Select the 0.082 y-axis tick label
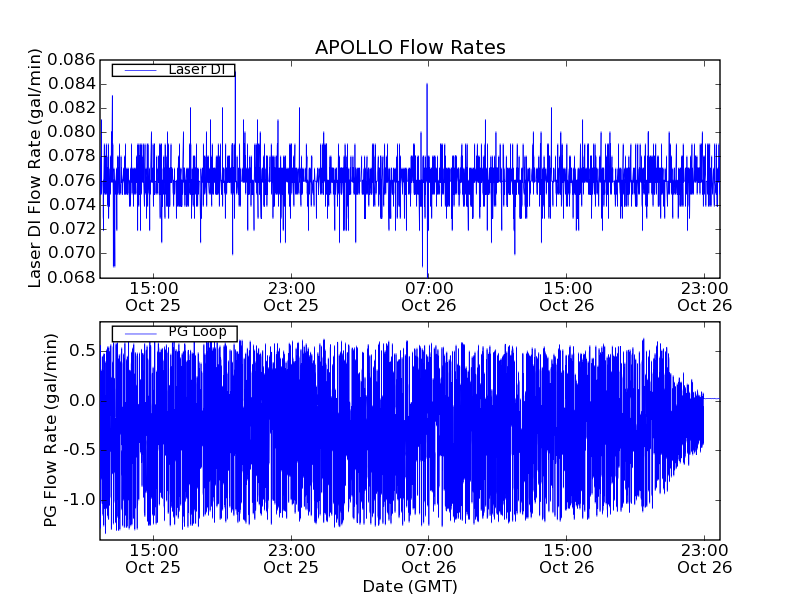Screen dimensions: 800x600 [x=71, y=108]
